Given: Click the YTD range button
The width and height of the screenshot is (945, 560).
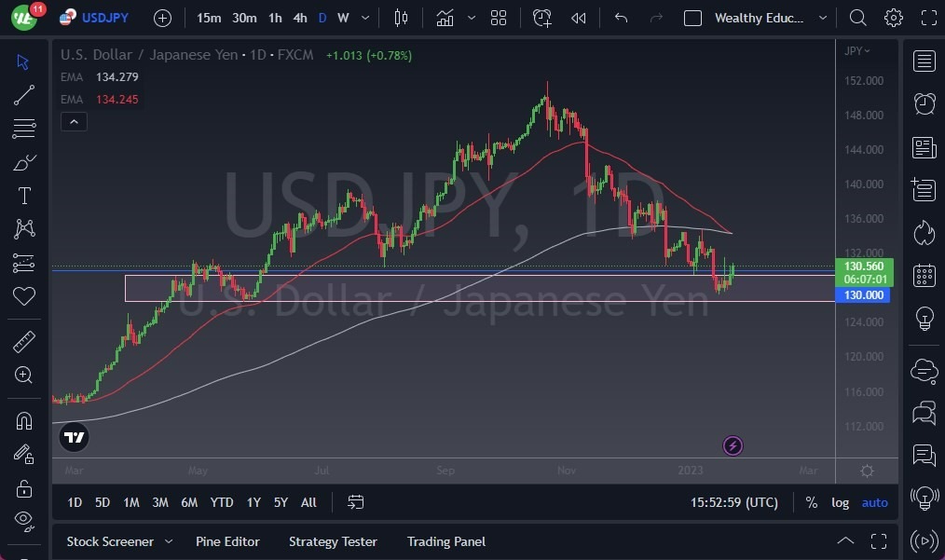Looking at the screenshot, I should click(221, 502).
